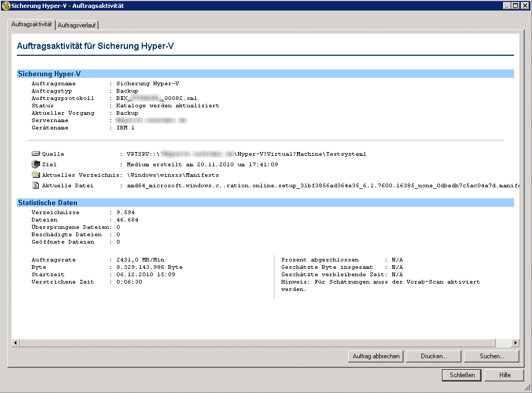Screen dimensions: 532x393
Task: Click the 'Prozent abgeschlossen' N/A value
Action: coord(397,260)
